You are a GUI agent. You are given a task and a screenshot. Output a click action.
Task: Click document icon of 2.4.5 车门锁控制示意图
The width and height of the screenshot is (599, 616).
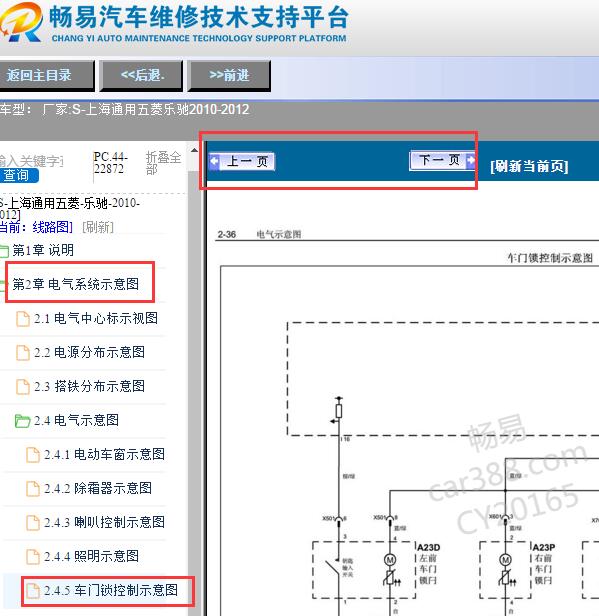tap(33, 591)
